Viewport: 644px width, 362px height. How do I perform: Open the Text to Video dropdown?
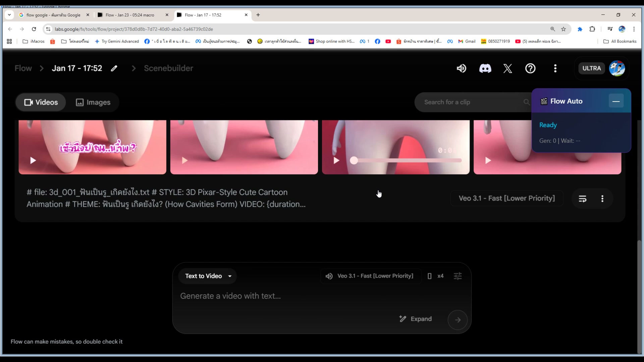coord(208,276)
